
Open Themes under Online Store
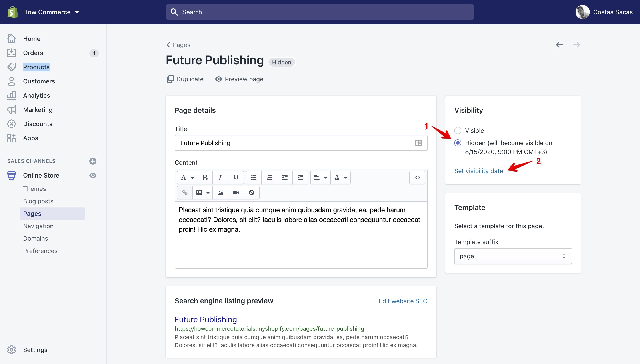(x=34, y=189)
